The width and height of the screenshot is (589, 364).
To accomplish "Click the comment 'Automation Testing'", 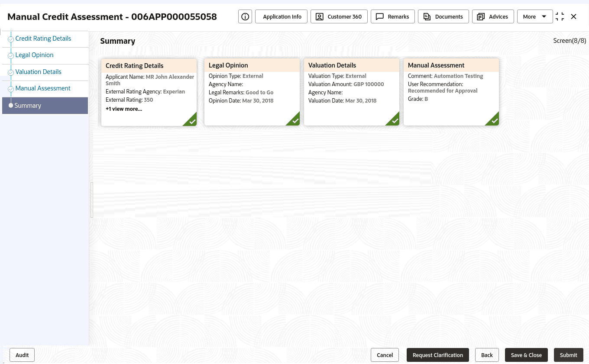I will [459, 76].
